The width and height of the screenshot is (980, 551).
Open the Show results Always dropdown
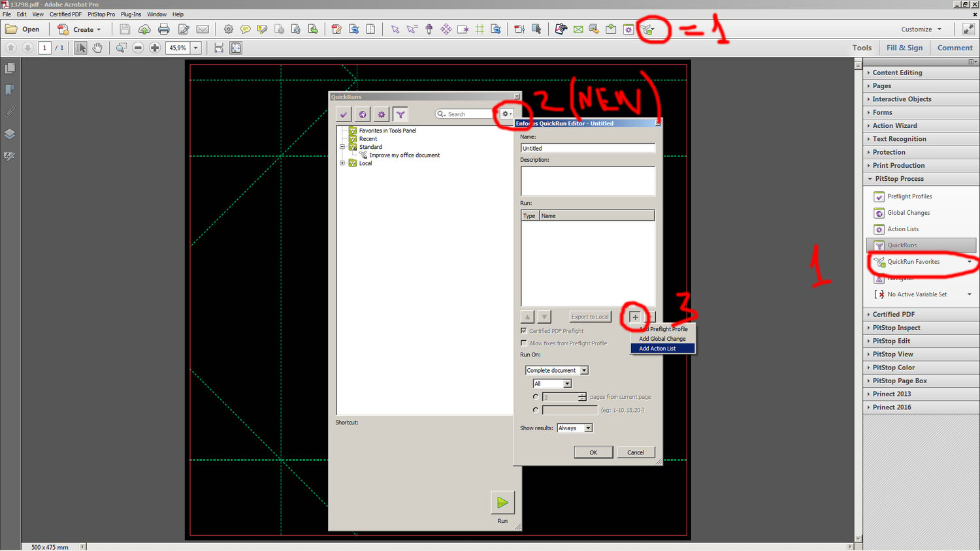click(574, 428)
